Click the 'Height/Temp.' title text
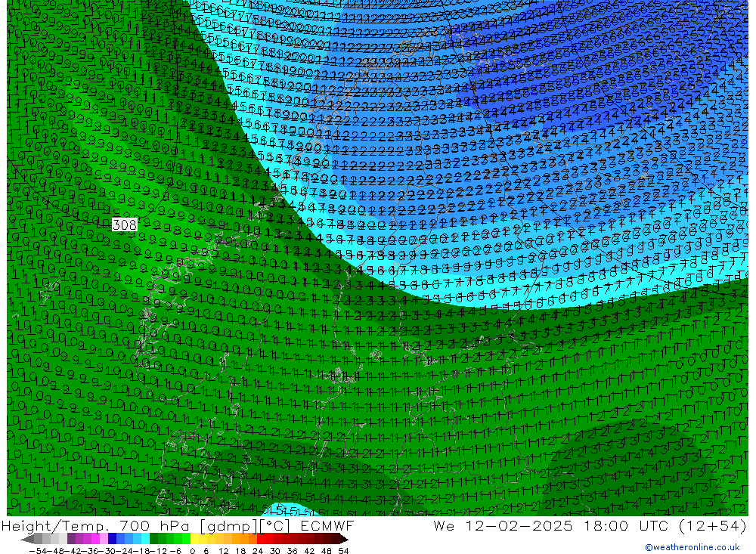The width and height of the screenshot is (756, 554). coord(57,525)
